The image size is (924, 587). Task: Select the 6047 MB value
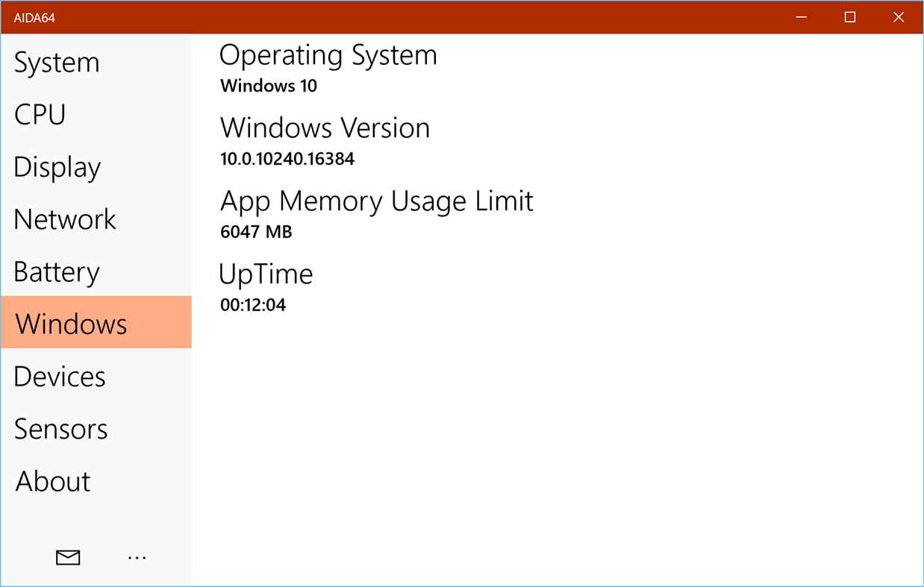click(x=256, y=231)
